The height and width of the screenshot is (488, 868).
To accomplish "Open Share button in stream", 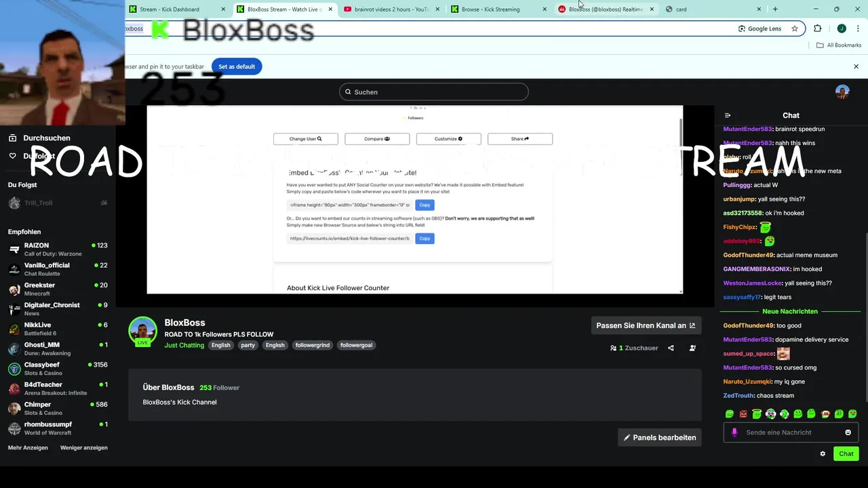I will point(520,139).
